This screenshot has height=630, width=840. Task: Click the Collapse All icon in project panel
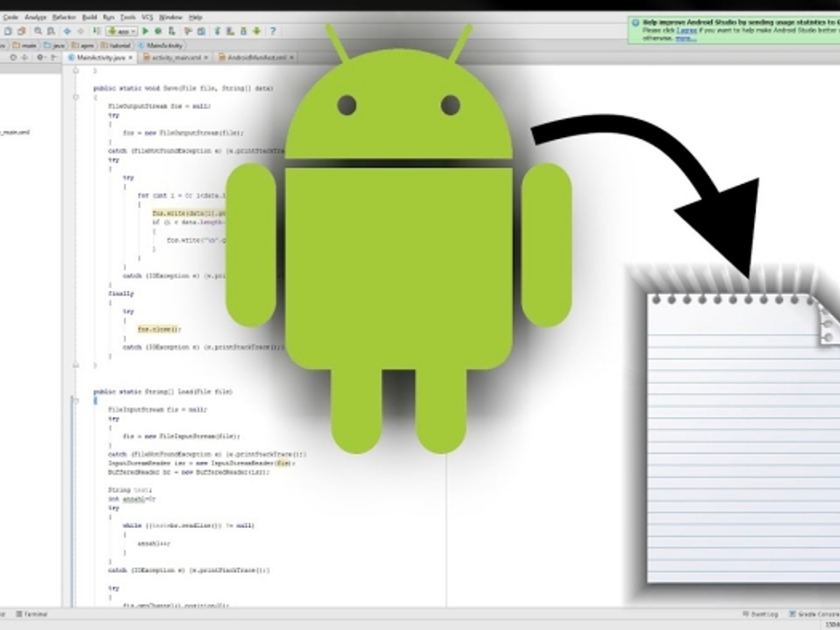coord(24,57)
